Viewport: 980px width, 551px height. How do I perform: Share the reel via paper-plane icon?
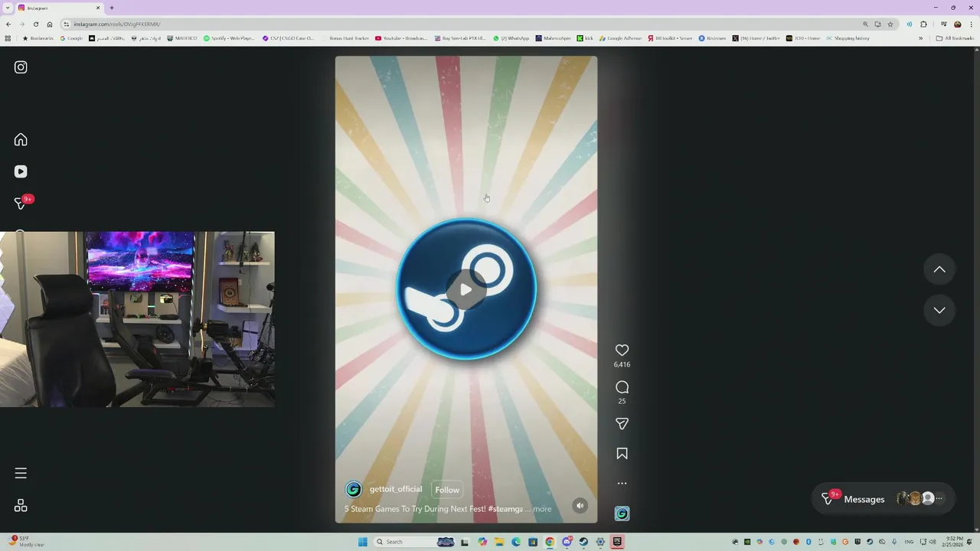tap(622, 423)
